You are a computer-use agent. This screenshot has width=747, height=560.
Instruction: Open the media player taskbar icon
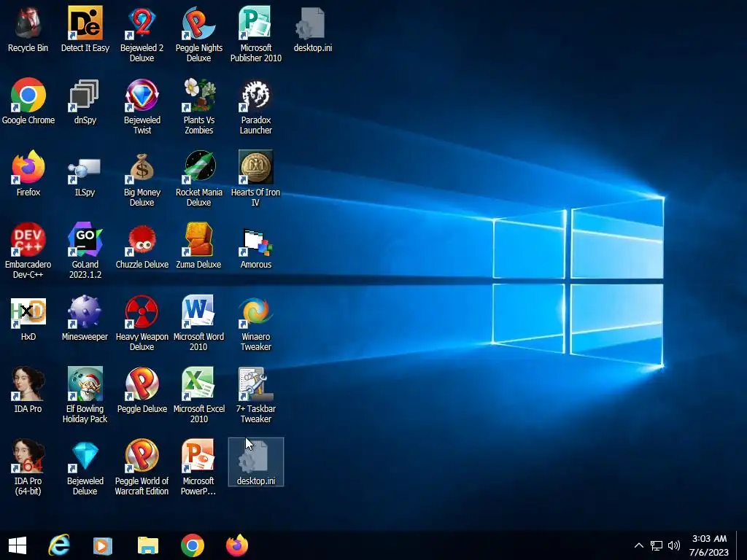(x=102, y=545)
